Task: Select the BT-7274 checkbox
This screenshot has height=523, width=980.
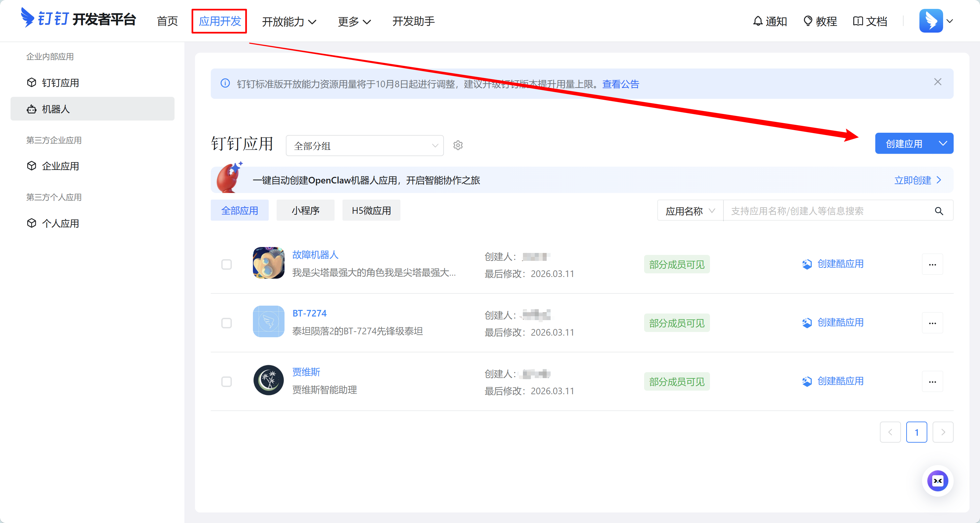Action: coord(226,323)
